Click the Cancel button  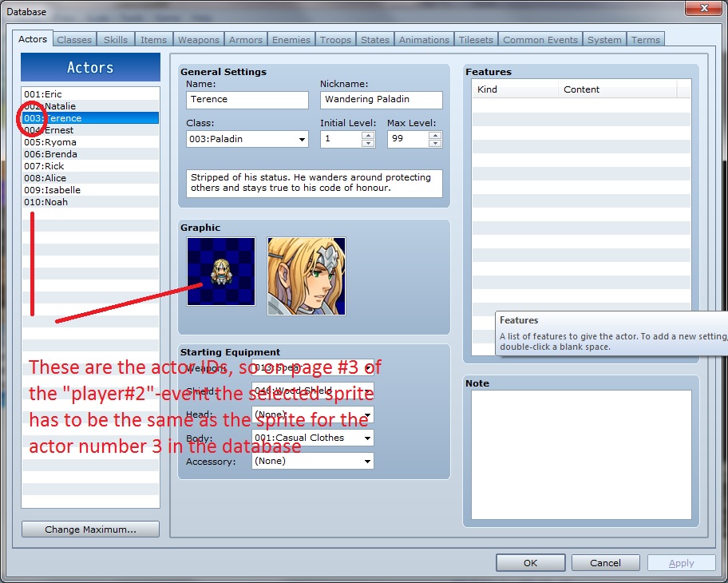point(605,563)
